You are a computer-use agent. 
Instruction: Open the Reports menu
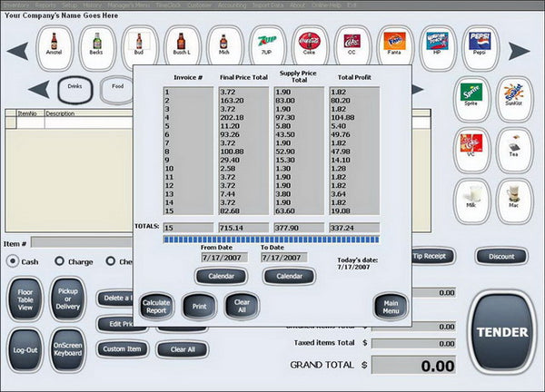tap(45, 5)
